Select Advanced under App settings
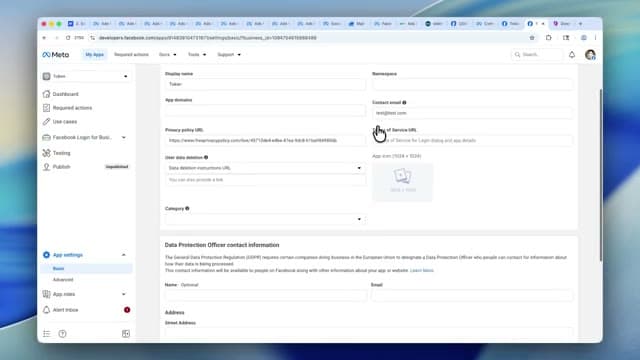640x360 pixels. [x=63, y=280]
